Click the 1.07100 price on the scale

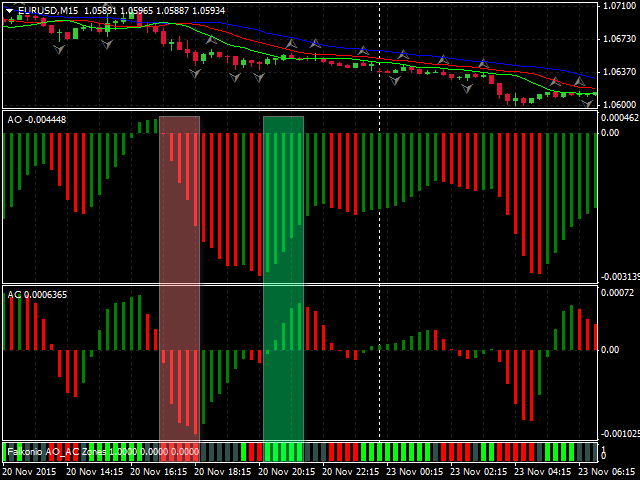(619, 6)
